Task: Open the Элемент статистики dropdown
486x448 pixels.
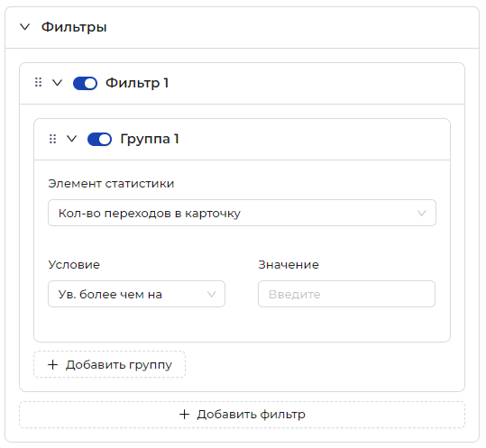Action: (x=242, y=213)
